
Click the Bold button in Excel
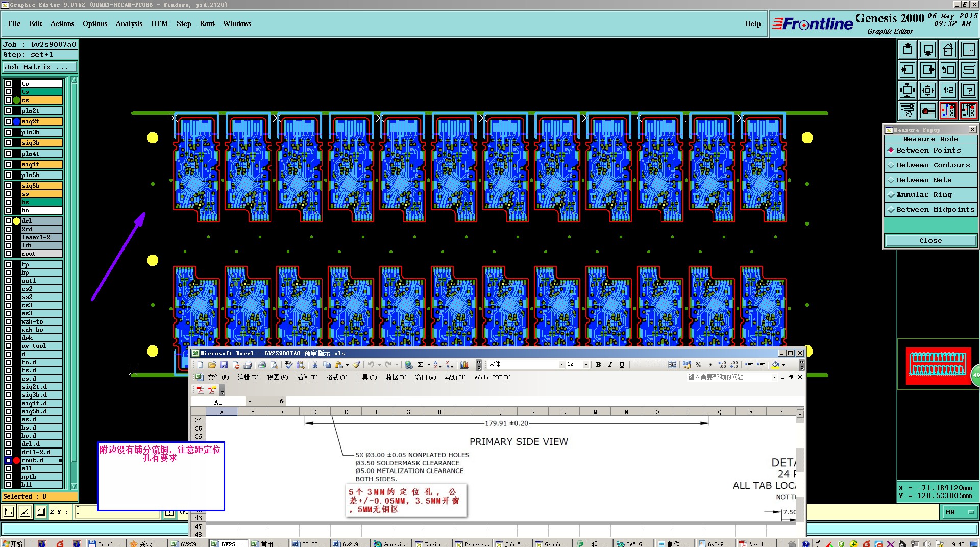[598, 365]
